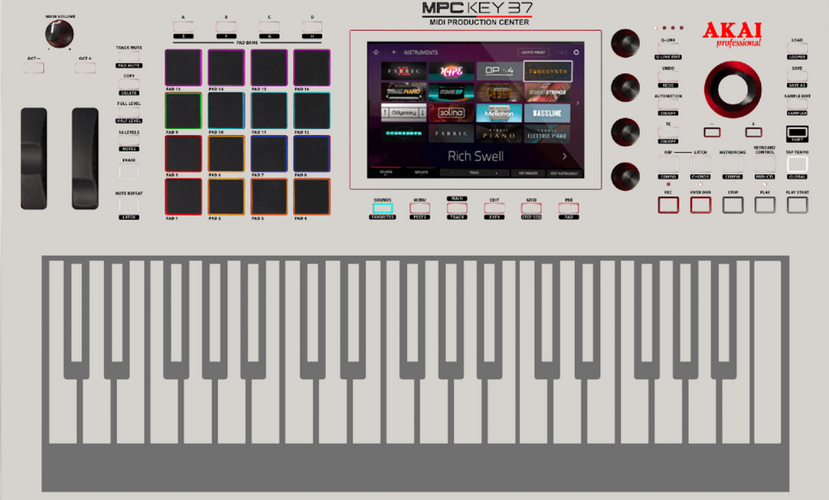829x500 pixels.
Task: Hit PAD 6
Action: pyautogui.click(x=226, y=153)
